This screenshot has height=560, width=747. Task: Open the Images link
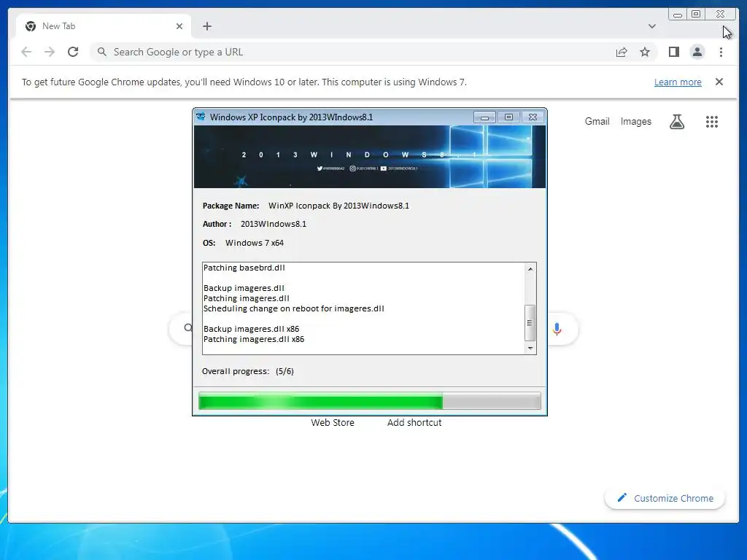[635, 122]
